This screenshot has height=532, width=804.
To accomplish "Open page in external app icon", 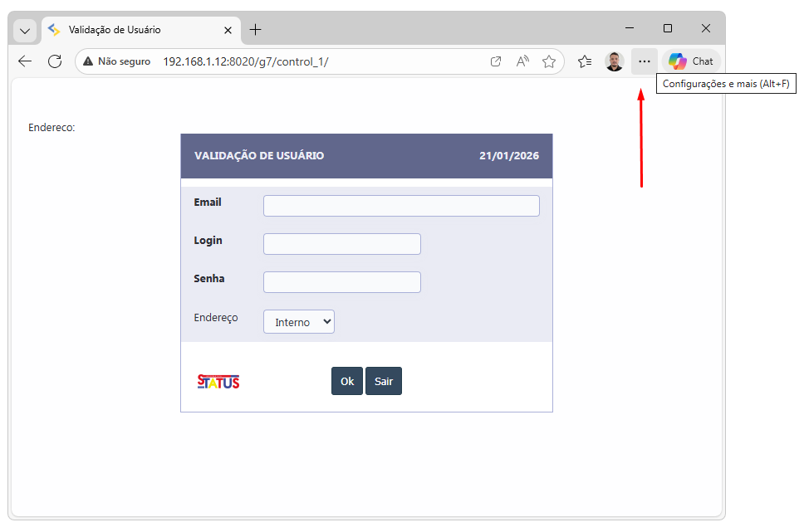I will (496, 61).
